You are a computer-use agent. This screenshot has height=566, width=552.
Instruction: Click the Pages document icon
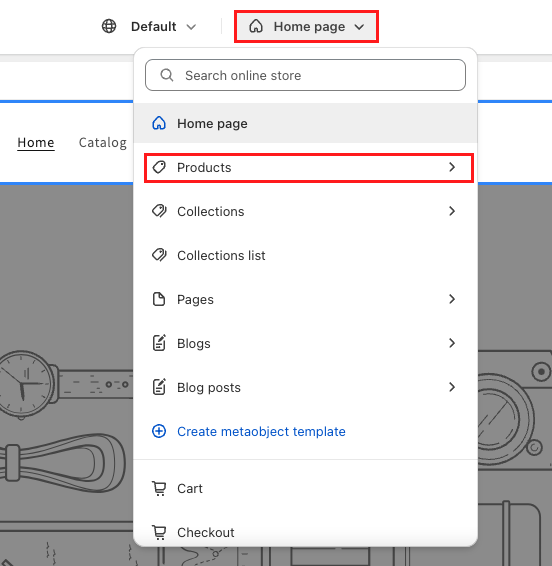[159, 299]
